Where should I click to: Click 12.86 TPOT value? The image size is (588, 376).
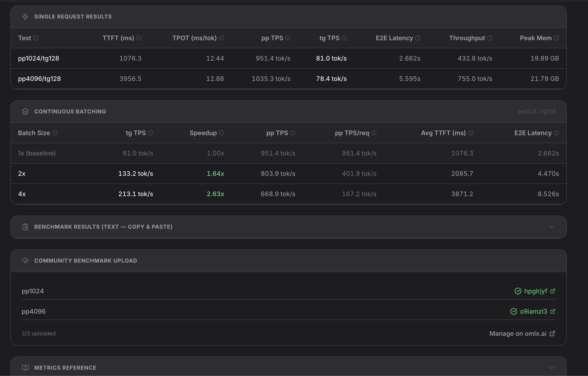coord(215,79)
